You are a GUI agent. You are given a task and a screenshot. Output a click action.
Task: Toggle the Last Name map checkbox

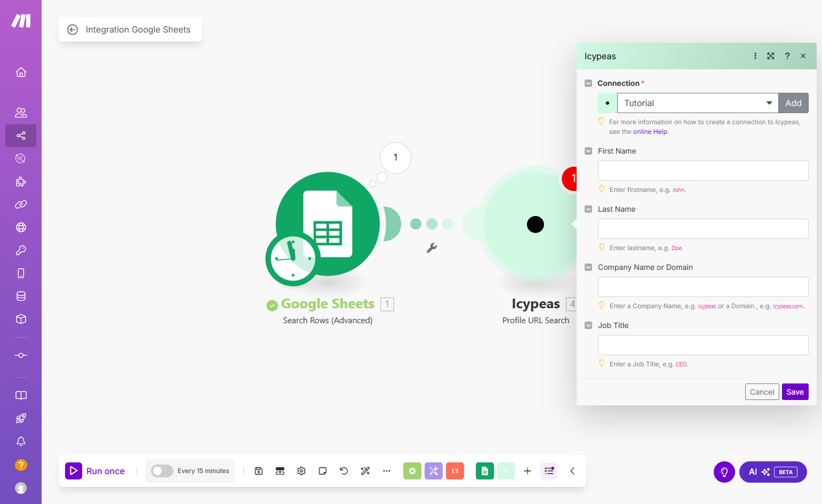tap(588, 209)
